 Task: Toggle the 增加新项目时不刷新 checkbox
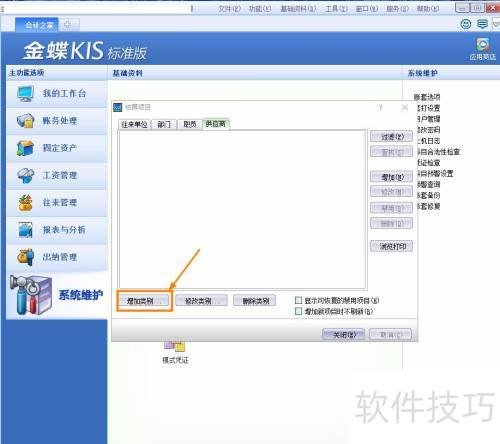point(299,311)
